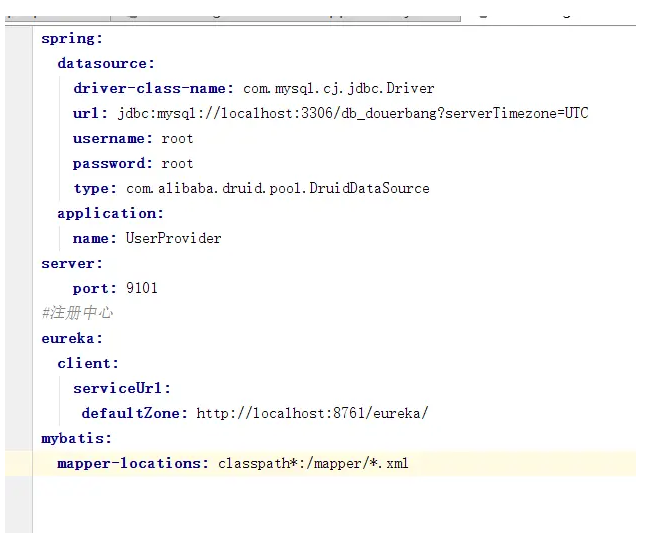Click the 'driver-class-name:' key
Viewport: 664px width, 542px height.
pos(153,88)
